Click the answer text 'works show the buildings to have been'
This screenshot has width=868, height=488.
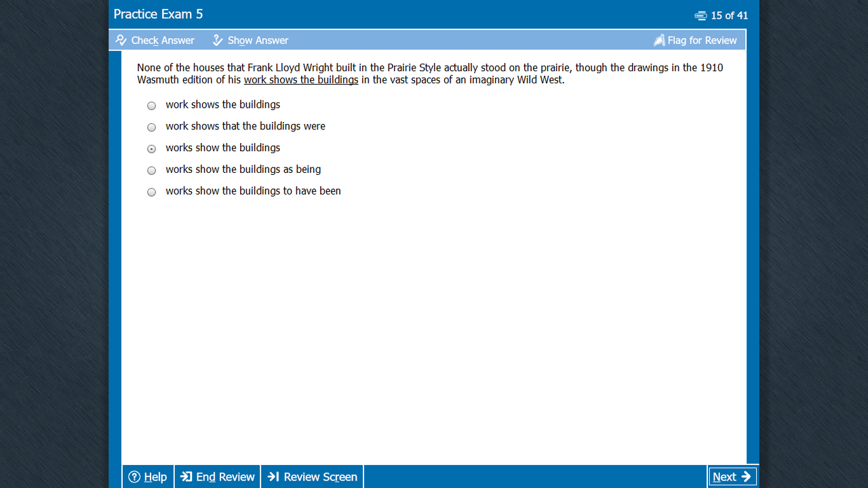[253, 191]
